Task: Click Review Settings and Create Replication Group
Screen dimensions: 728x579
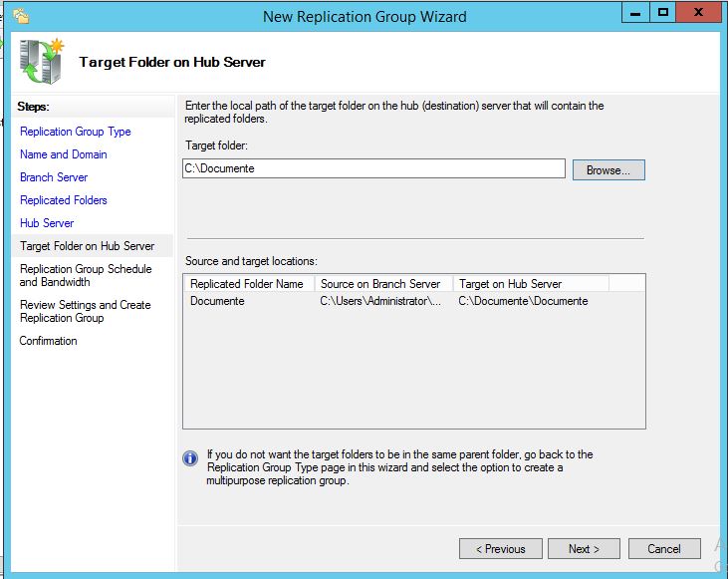Action: (x=86, y=311)
